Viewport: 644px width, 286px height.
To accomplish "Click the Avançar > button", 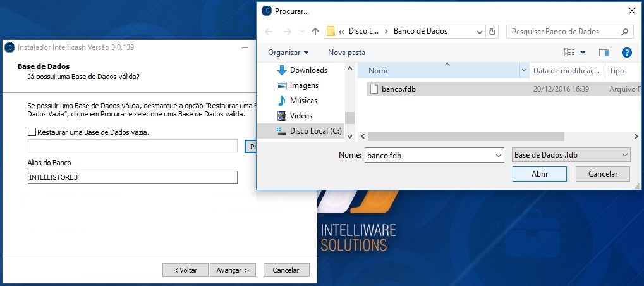I will [x=233, y=270].
